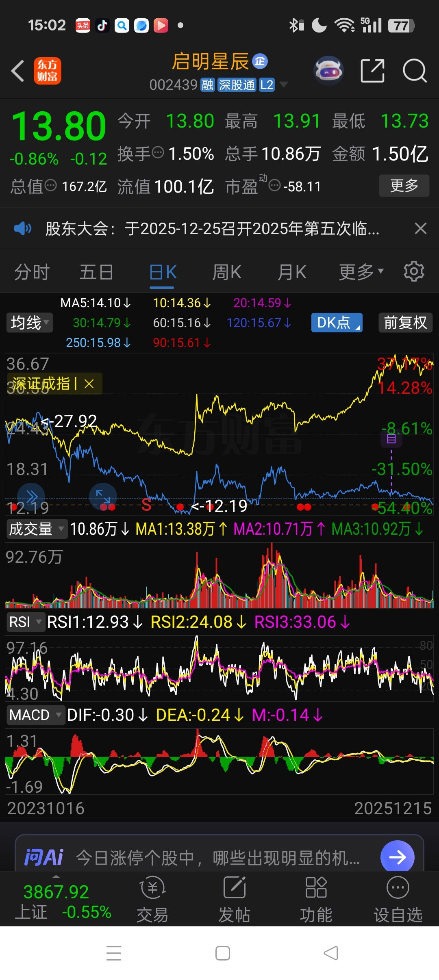Toggle the DK点 indicator
The height and width of the screenshot is (980, 439).
[x=337, y=323]
